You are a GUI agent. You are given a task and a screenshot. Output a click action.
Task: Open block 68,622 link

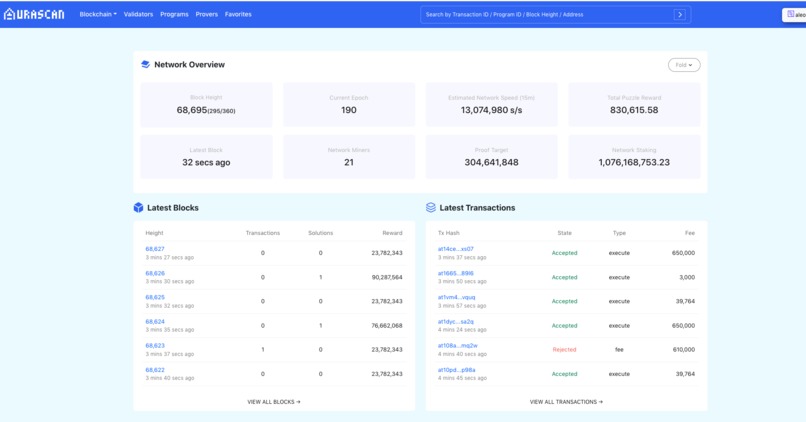[155, 370]
